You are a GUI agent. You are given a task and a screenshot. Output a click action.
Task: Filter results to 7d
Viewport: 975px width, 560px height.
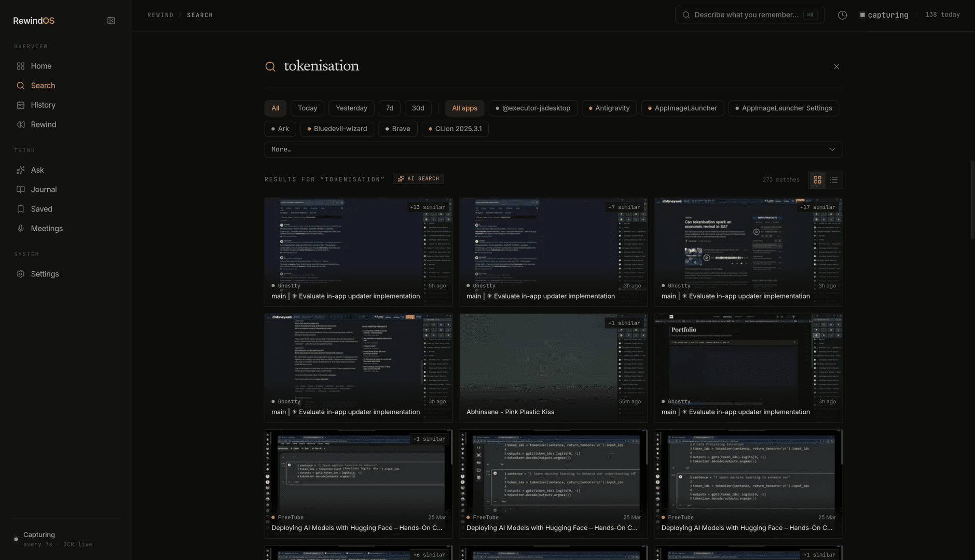pyautogui.click(x=389, y=108)
